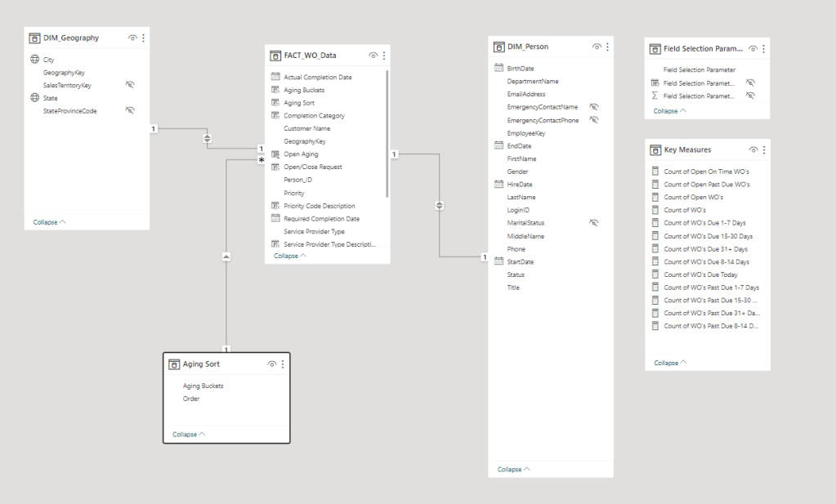
Task: Unhide the SalesTerritoryKey field
Action: (x=129, y=85)
